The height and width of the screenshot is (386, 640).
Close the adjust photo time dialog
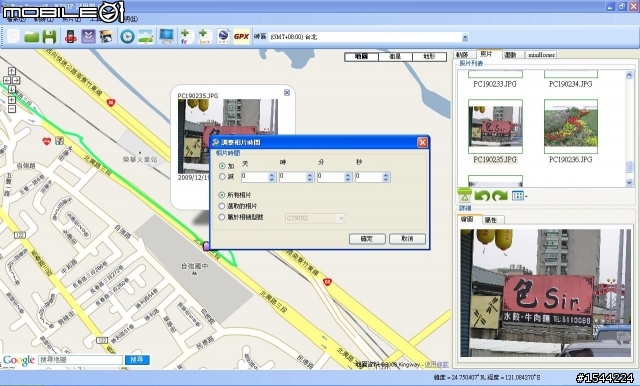point(422,142)
